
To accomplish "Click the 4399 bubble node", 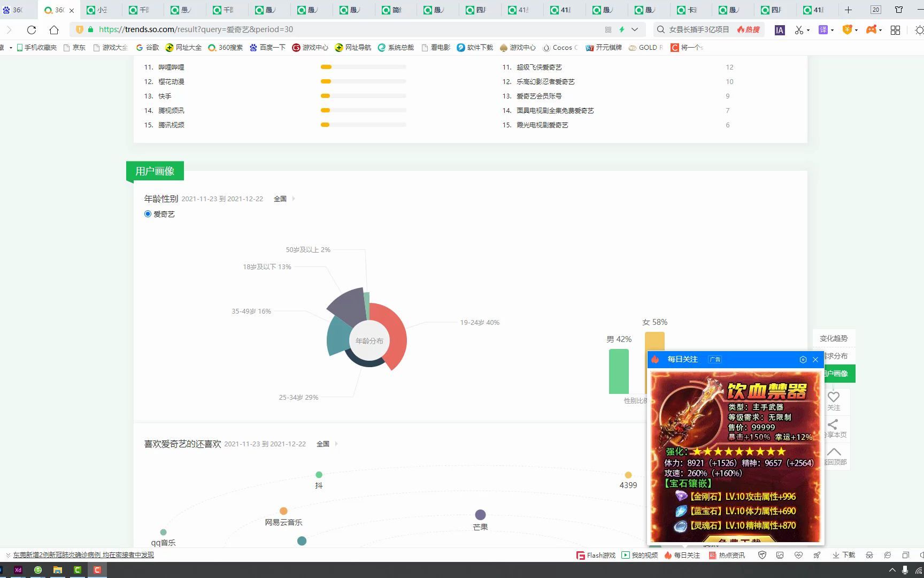I will (628, 475).
